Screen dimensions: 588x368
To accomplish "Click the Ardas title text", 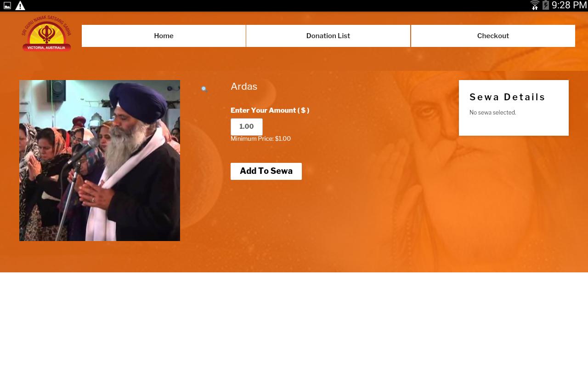I will [244, 86].
